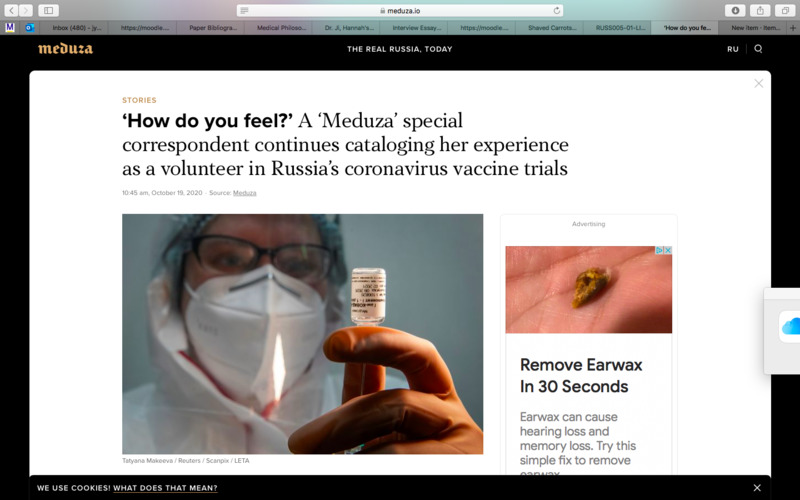Open the pinned Outlook tab
This screenshot has height=500, width=800.
[30, 28]
